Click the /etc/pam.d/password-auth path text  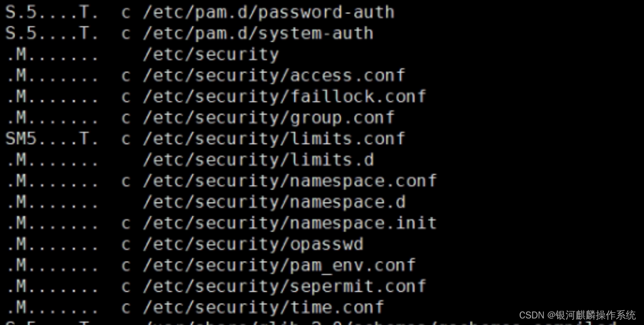point(268,13)
